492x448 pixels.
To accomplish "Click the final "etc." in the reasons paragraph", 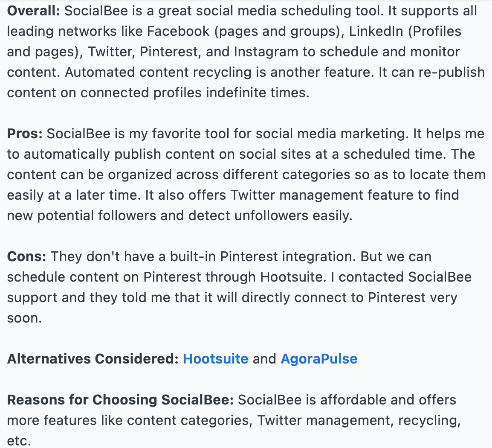I will coord(19,441).
